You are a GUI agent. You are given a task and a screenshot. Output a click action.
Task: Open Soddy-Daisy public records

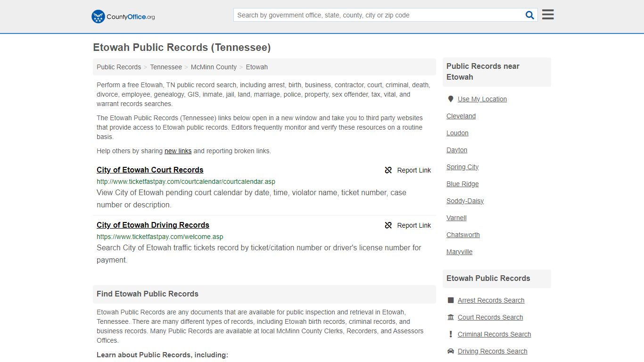click(x=465, y=201)
